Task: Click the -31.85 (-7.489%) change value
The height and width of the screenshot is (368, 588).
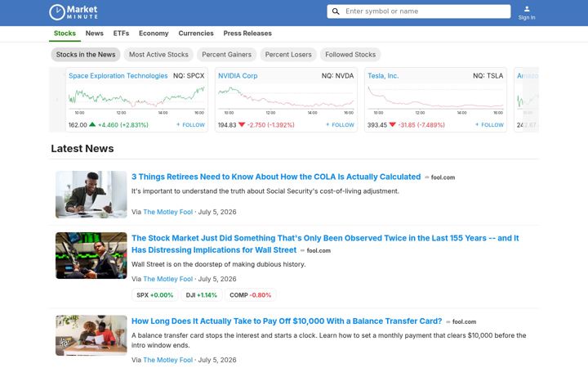Action: point(421,124)
